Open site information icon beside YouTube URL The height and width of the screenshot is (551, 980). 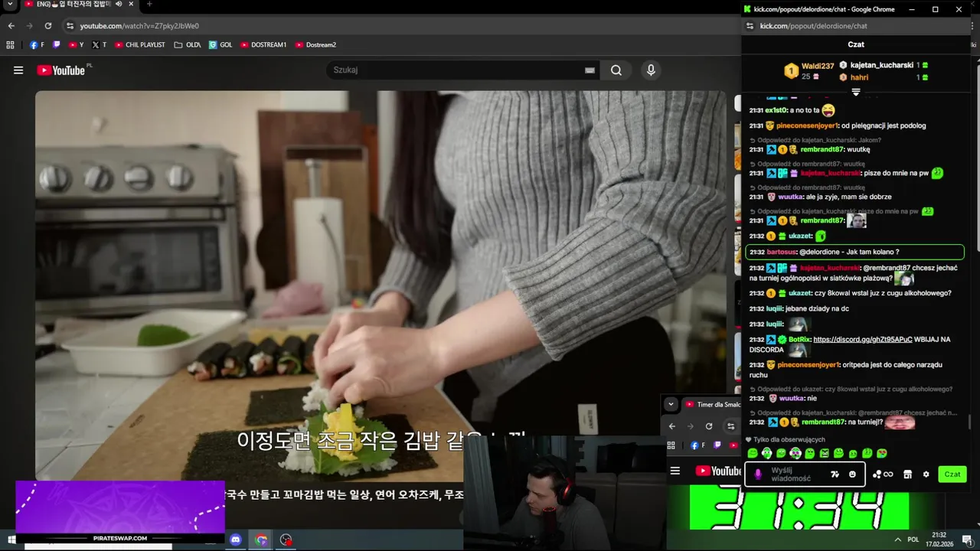click(70, 25)
